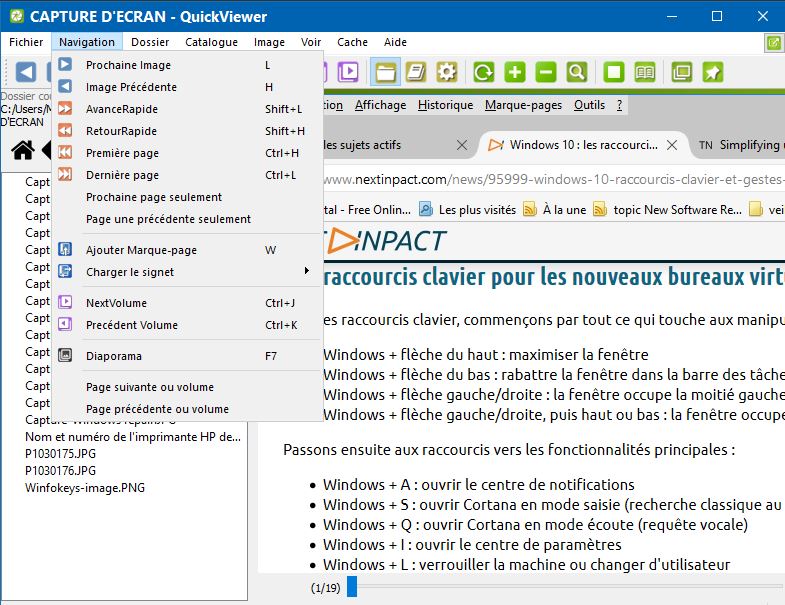Click the Dernière page menu icon
Image resolution: width=785 pixels, height=605 pixels.
tap(65, 174)
